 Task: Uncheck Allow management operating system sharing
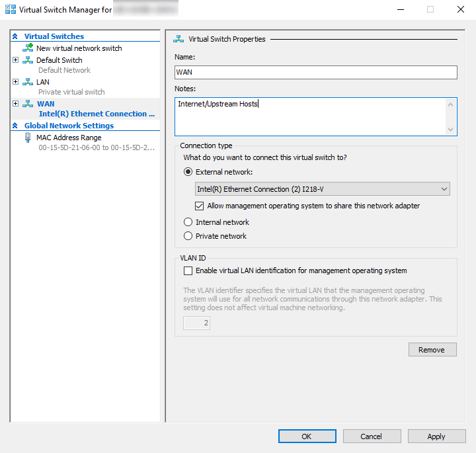pos(200,206)
